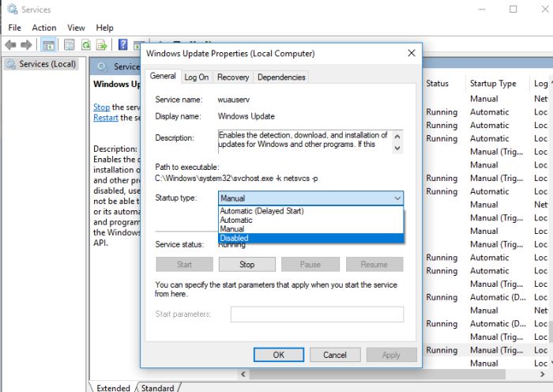Click the wuauserv service name text

point(234,100)
